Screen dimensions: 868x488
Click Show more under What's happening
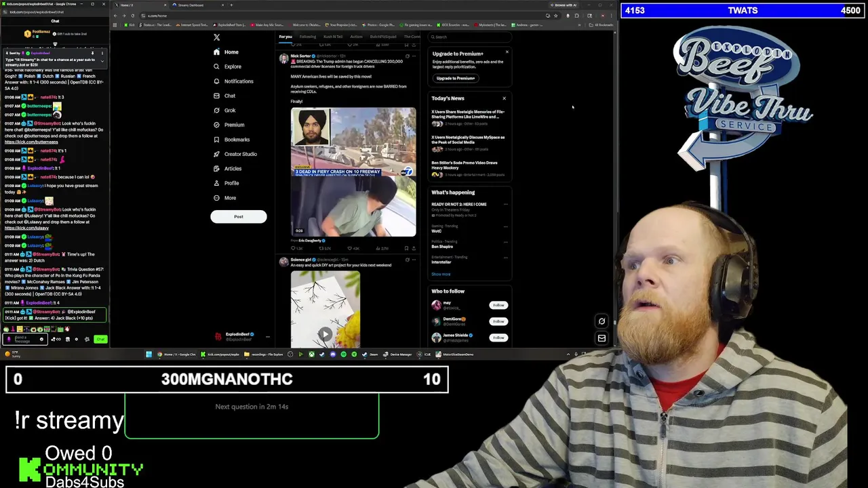coord(441,274)
